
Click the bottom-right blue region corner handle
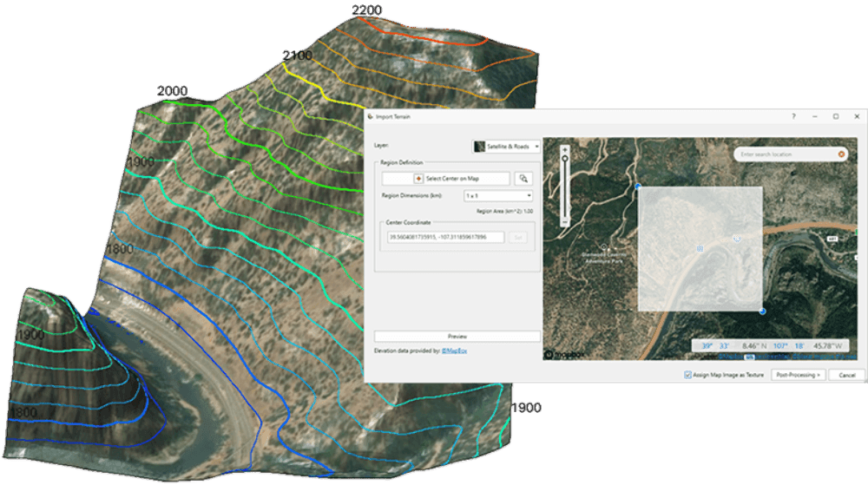coord(762,311)
